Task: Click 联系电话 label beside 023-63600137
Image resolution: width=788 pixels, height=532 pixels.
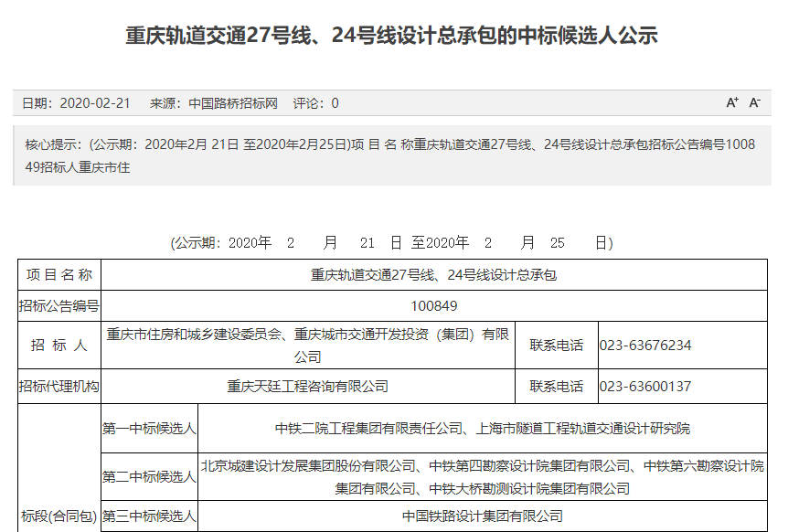Action: pyautogui.click(x=557, y=387)
